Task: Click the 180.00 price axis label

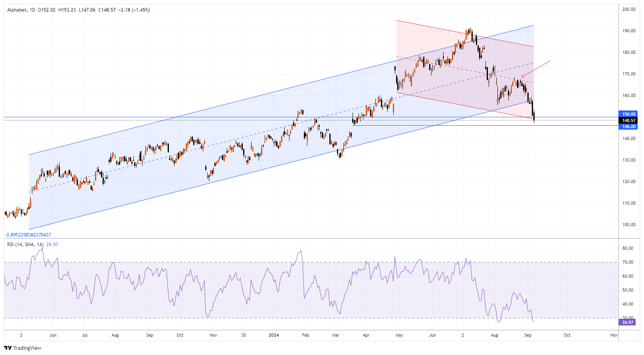Action: coord(629,52)
